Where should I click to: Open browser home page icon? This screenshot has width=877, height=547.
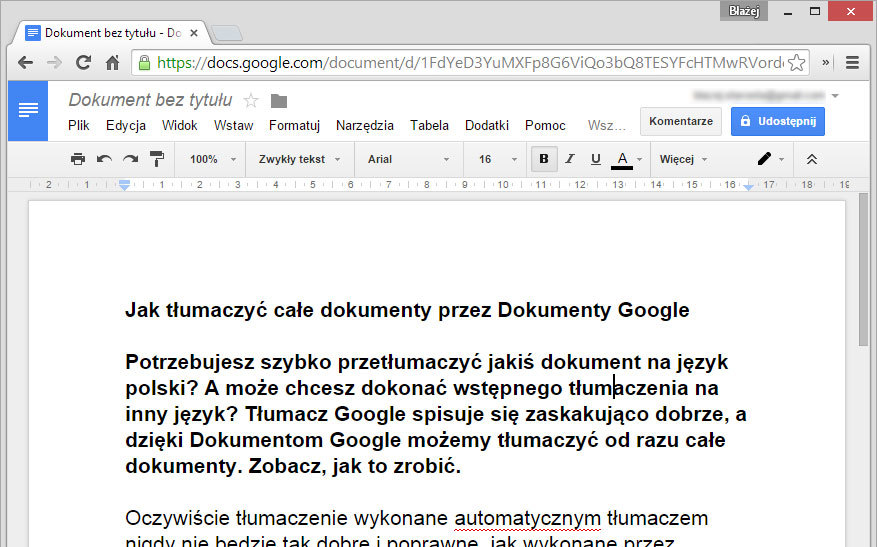(x=112, y=63)
